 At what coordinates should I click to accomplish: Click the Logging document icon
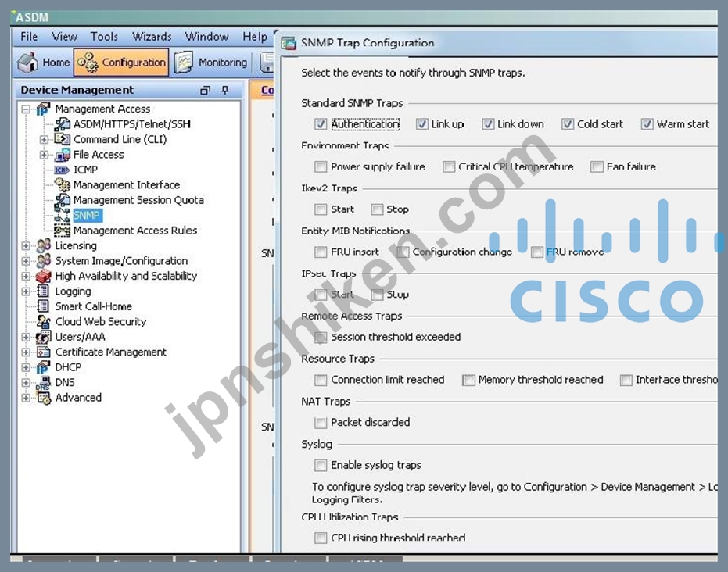(43, 291)
